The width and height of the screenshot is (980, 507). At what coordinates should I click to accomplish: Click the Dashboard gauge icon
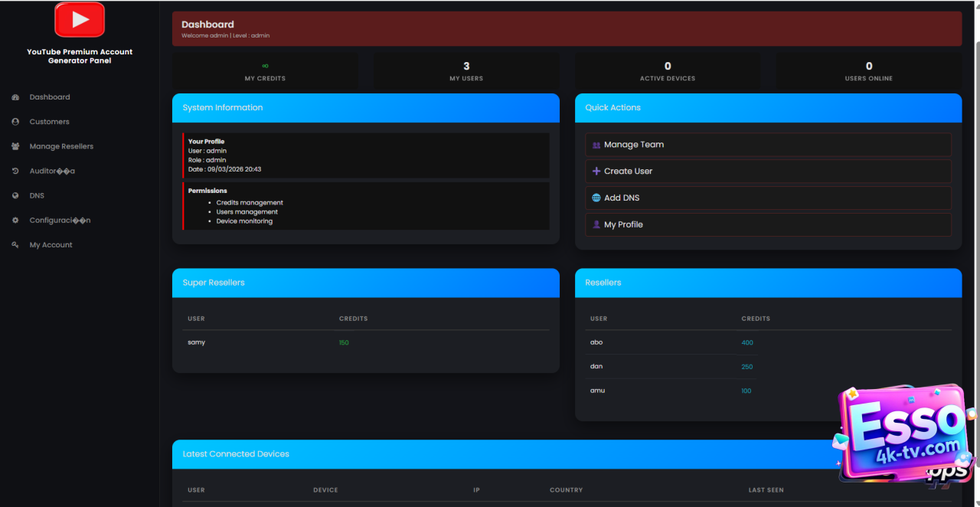click(x=15, y=97)
